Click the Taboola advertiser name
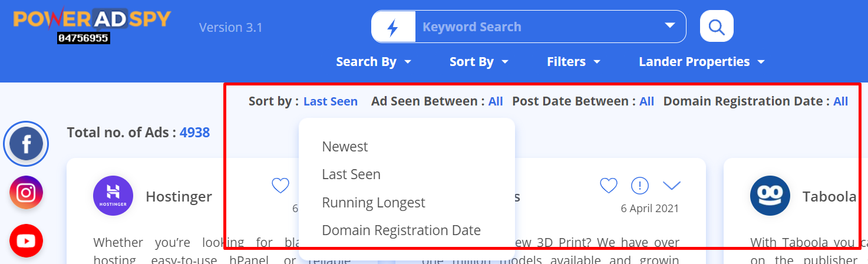 830,197
